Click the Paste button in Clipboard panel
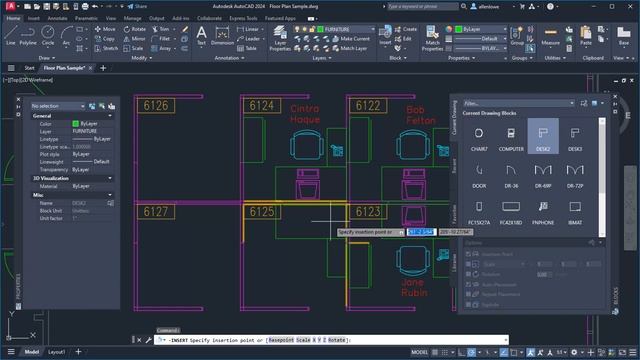Image resolution: width=640 pixels, height=360 pixels. click(x=586, y=35)
